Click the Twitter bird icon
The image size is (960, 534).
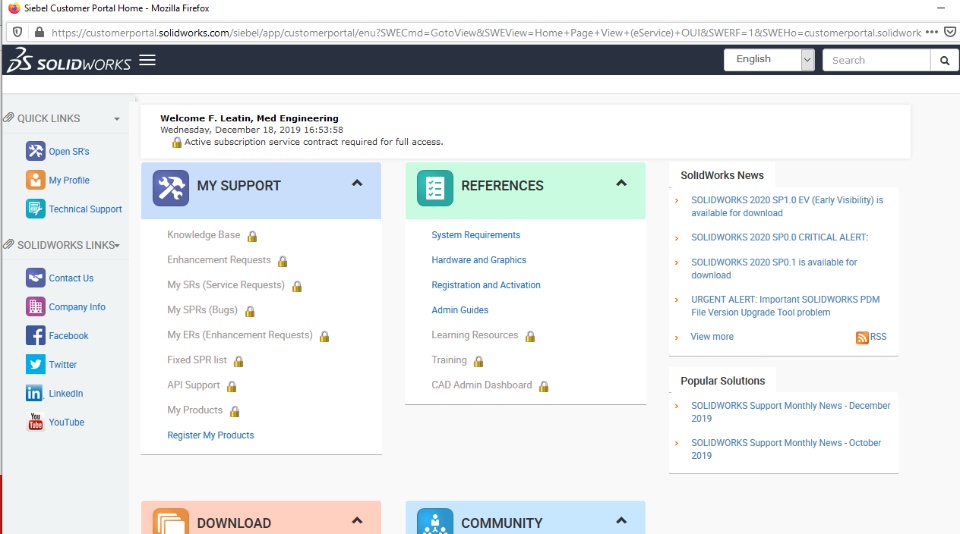[36, 364]
